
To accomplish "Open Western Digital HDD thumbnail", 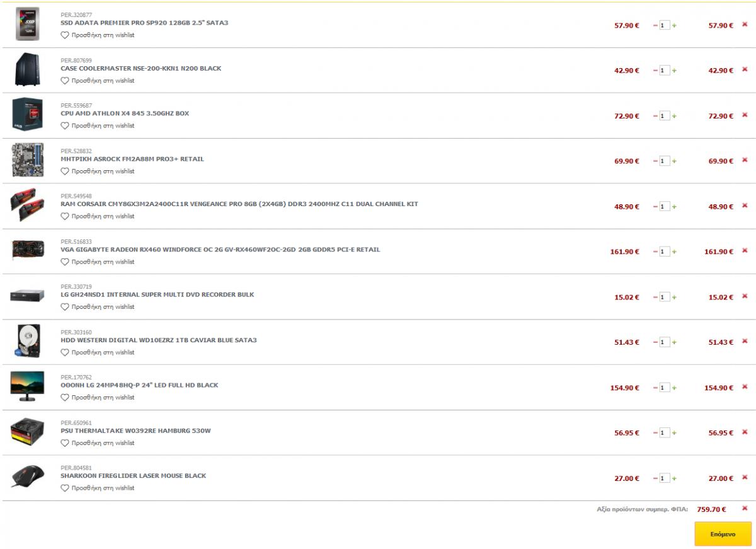I will pos(27,342).
